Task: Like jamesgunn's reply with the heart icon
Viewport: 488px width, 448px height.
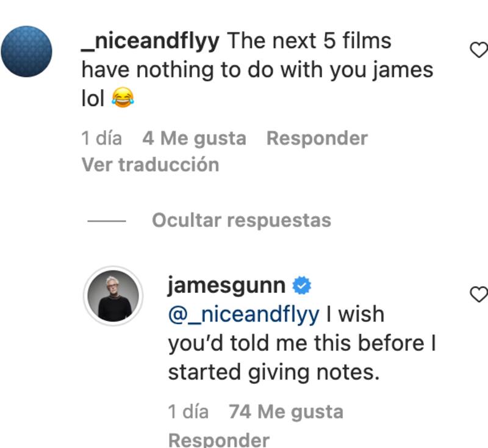Action: [479, 294]
